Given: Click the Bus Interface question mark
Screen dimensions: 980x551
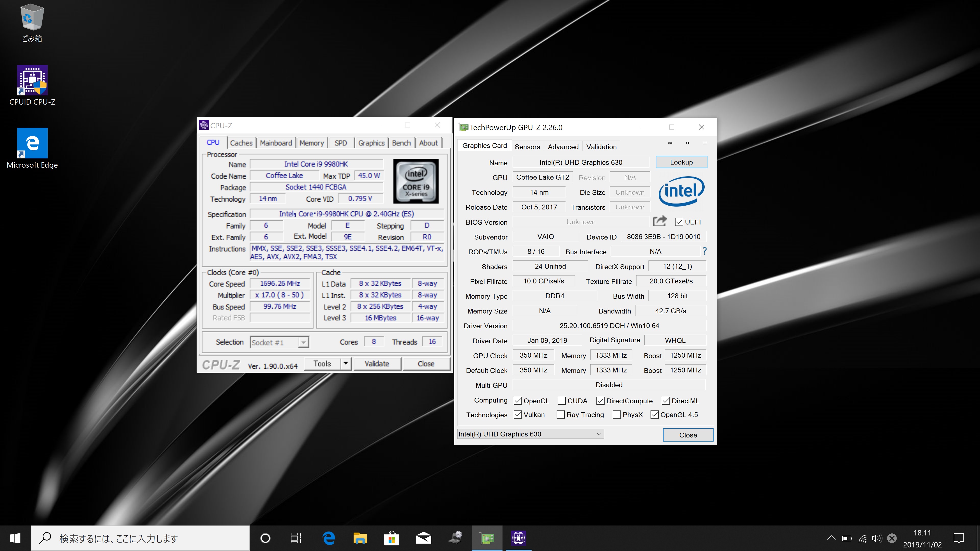Looking at the screenshot, I should click(705, 251).
